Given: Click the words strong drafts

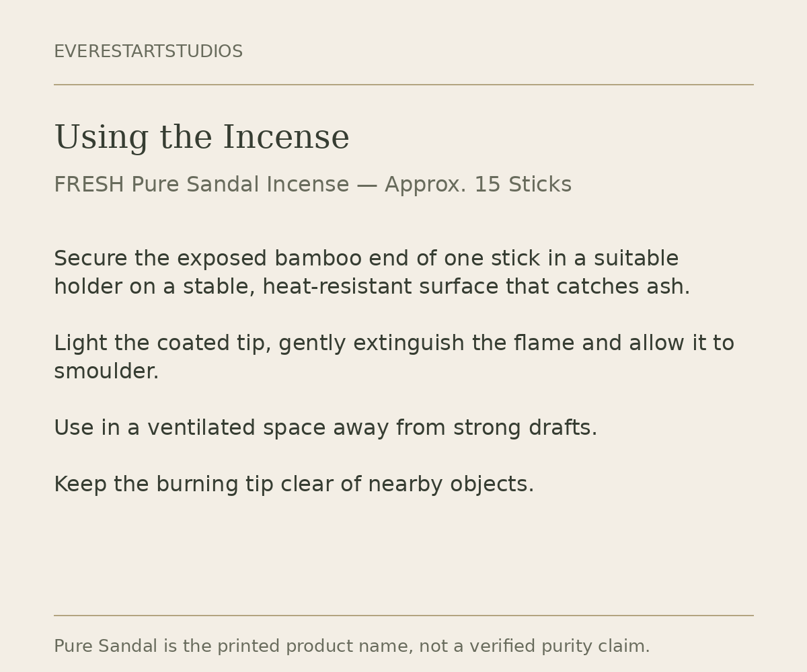Looking at the screenshot, I should 525,428.
